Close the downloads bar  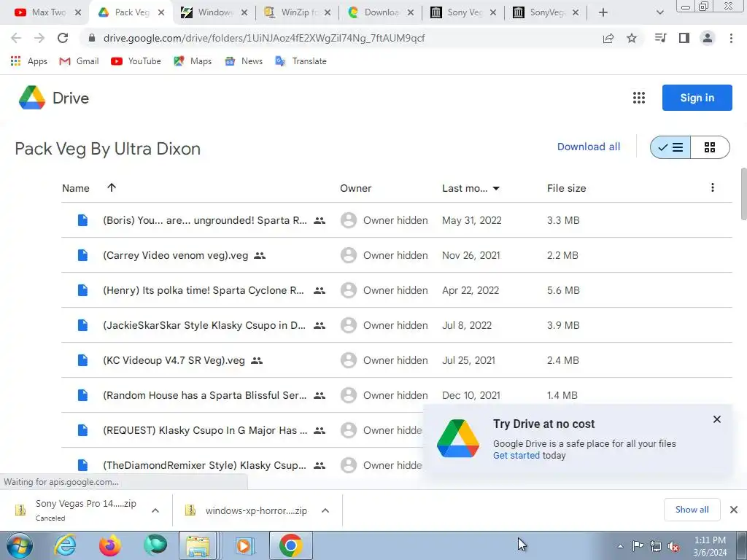734,510
